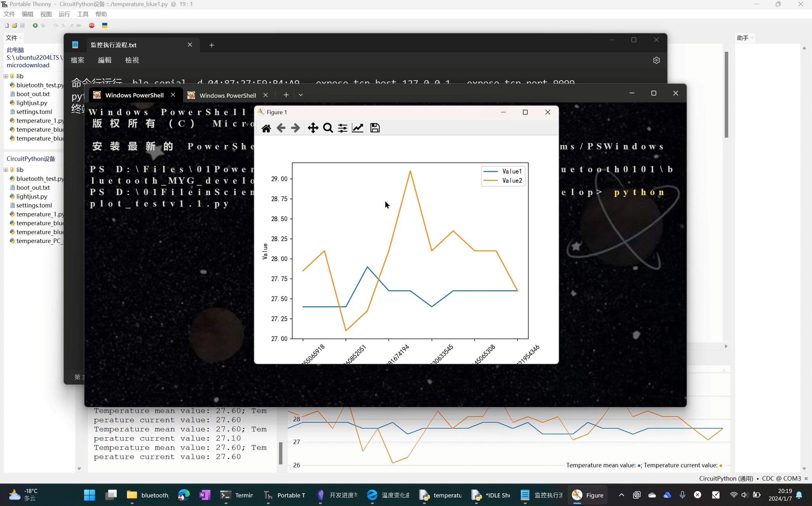The image size is (812, 506).
Task: Open Task View on the taskbar
Action: [111, 495]
